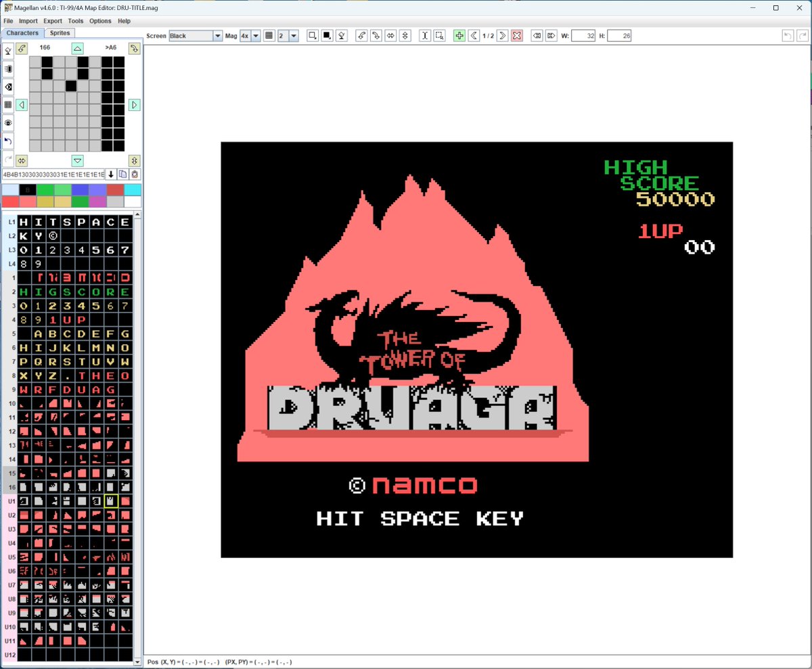
Task: Paste the character hex pattern
Action: coord(135,175)
